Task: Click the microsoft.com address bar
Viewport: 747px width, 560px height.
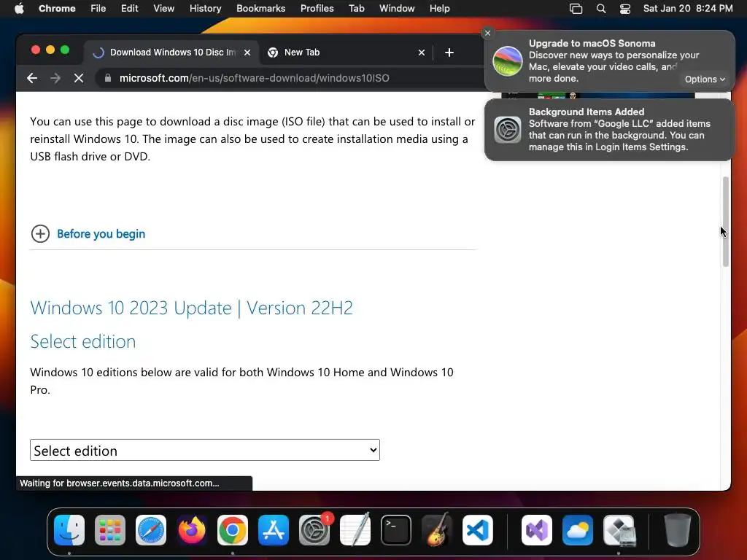Action: click(290, 78)
